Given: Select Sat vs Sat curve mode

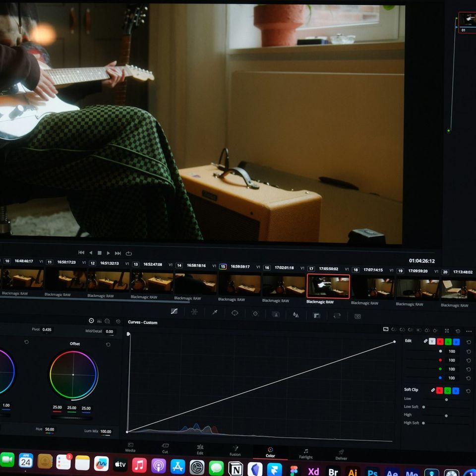Looking at the screenshot, I should tap(427, 330).
